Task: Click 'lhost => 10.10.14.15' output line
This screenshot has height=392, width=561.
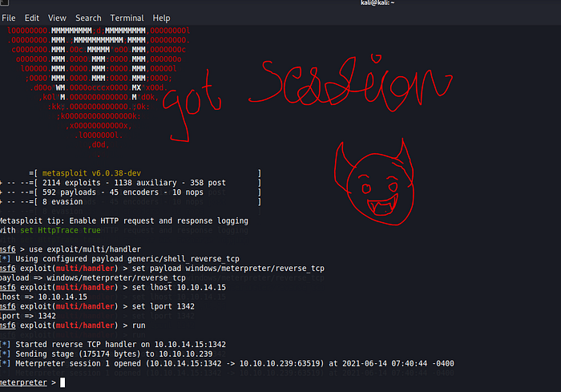Action: pyautogui.click(x=43, y=297)
